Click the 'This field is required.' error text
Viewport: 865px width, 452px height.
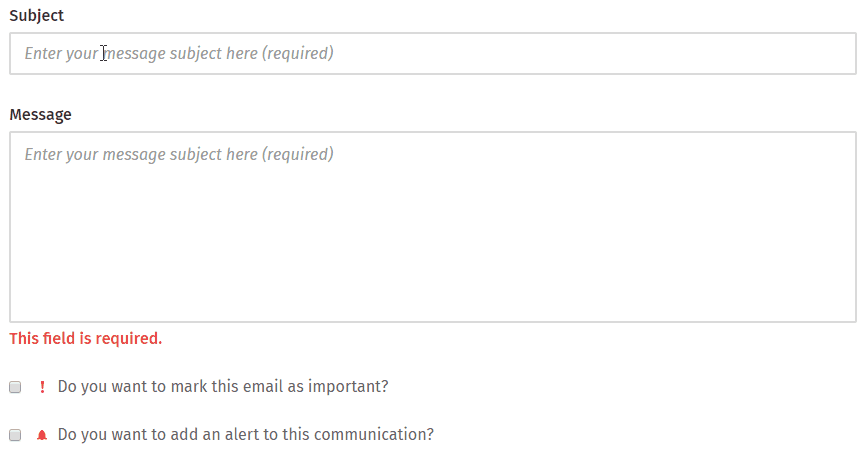click(86, 338)
